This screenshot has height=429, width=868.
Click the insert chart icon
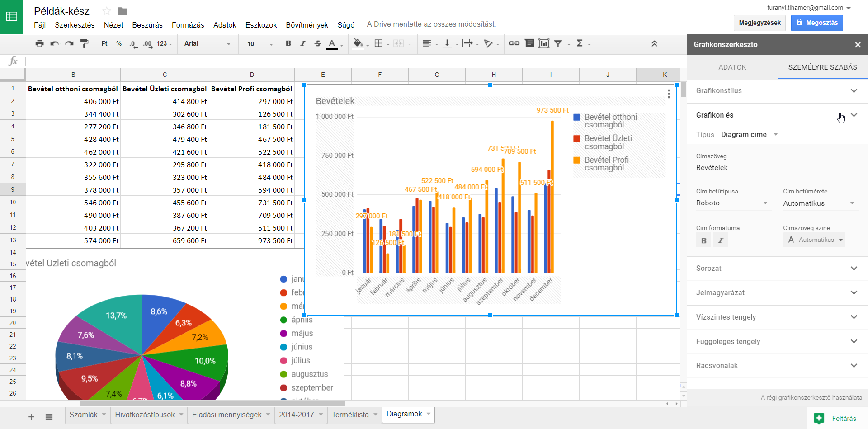(x=544, y=43)
